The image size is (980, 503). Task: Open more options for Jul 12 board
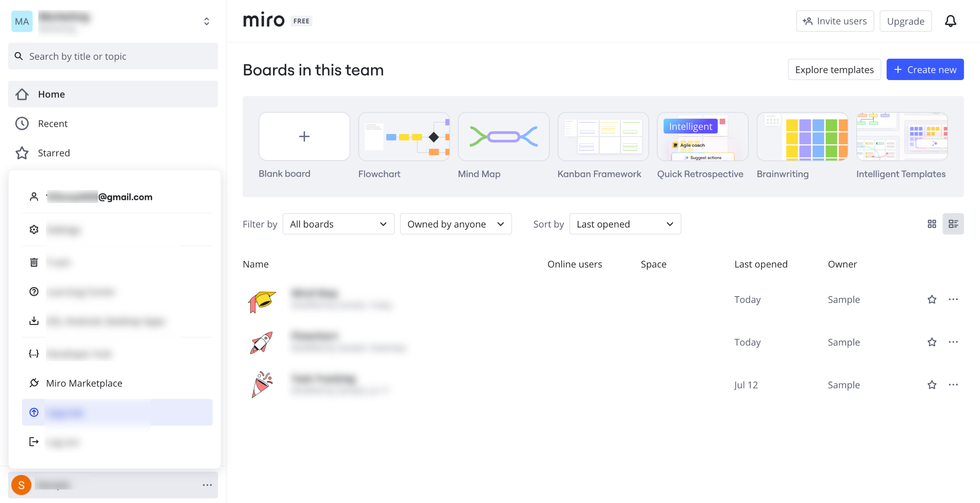[953, 385]
